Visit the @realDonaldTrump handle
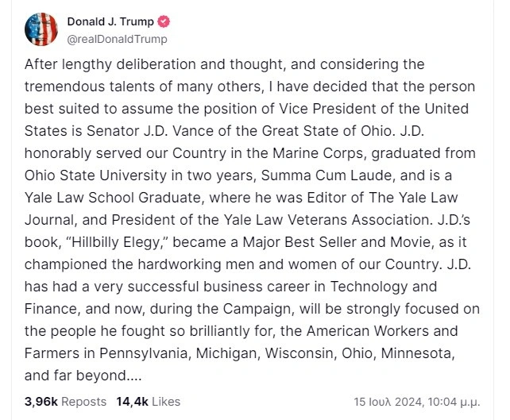Viewport: 510px width, 420px height. pyautogui.click(x=117, y=39)
